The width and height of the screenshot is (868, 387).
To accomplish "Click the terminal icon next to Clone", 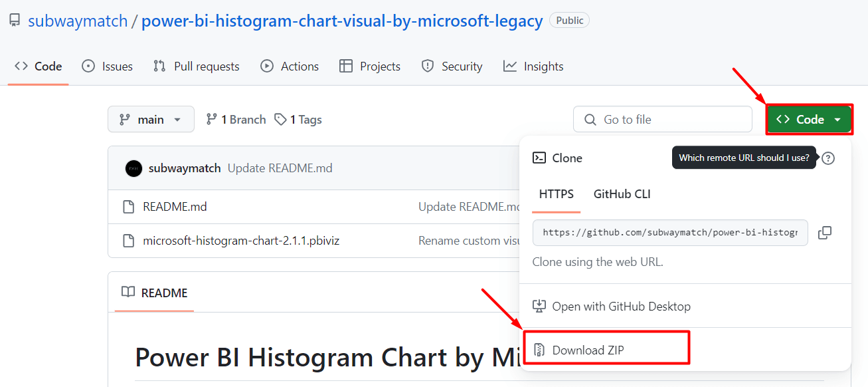I will click(540, 158).
